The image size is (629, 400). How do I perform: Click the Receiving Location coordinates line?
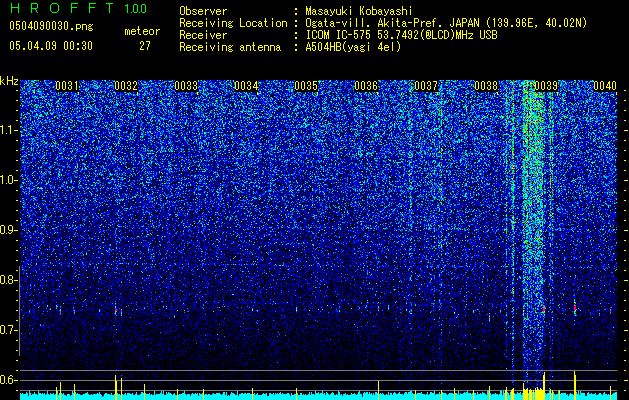446,23
